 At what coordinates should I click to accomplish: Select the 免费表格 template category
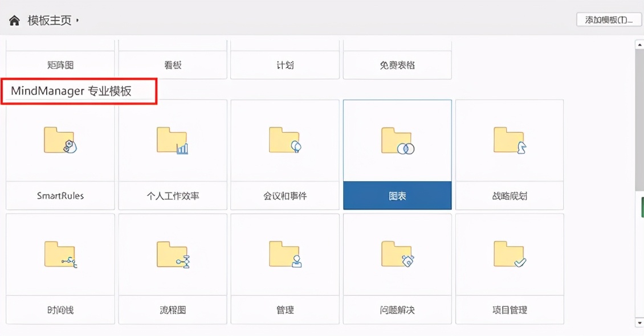[x=397, y=64]
